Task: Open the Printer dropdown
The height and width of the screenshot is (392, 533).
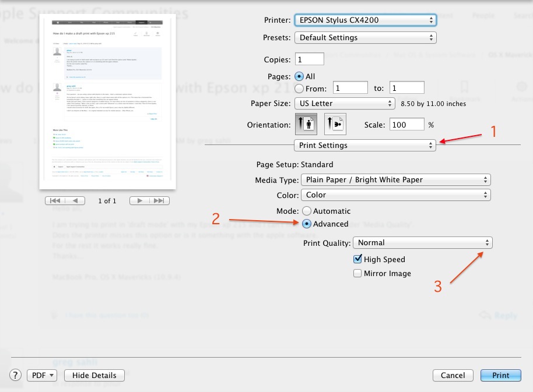Action: (x=366, y=20)
